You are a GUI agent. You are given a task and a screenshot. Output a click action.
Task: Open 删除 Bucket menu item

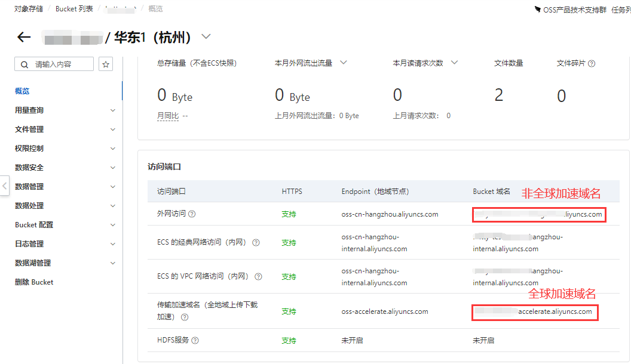coord(34,282)
